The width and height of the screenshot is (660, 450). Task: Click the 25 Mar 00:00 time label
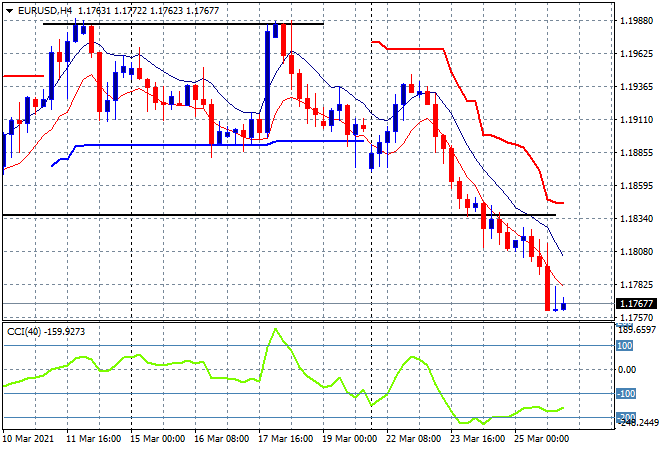point(541,439)
